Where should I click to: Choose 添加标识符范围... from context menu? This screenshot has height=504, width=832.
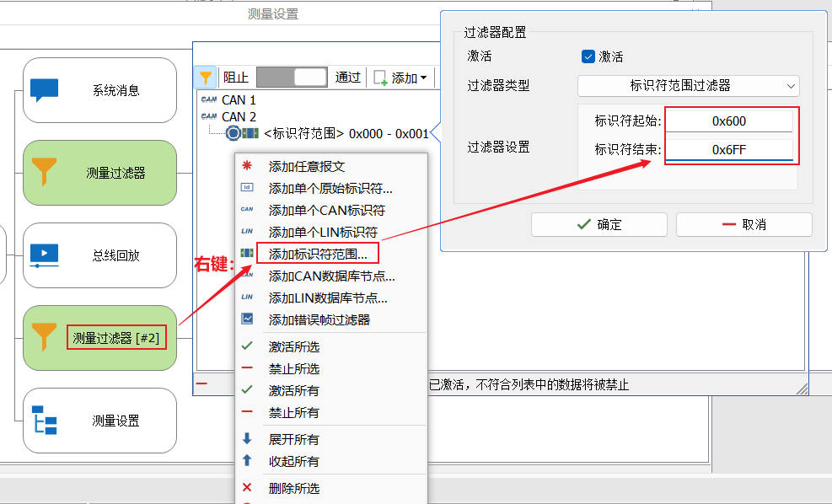point(317,253)
